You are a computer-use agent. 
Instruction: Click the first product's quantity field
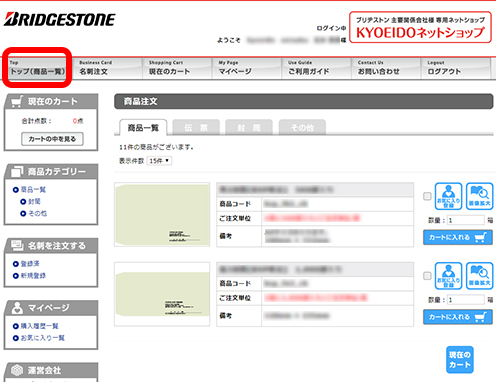coord(466,220)
